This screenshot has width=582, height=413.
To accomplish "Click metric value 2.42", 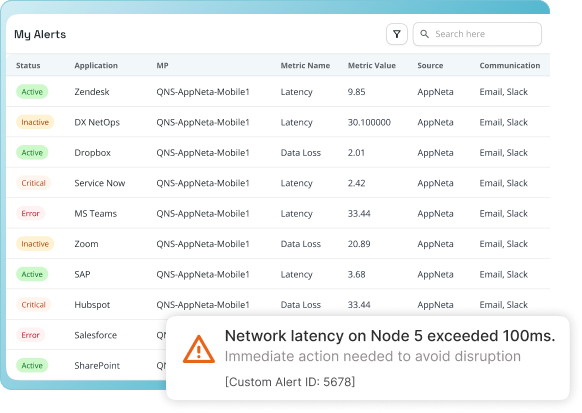I will click(356, 183).
